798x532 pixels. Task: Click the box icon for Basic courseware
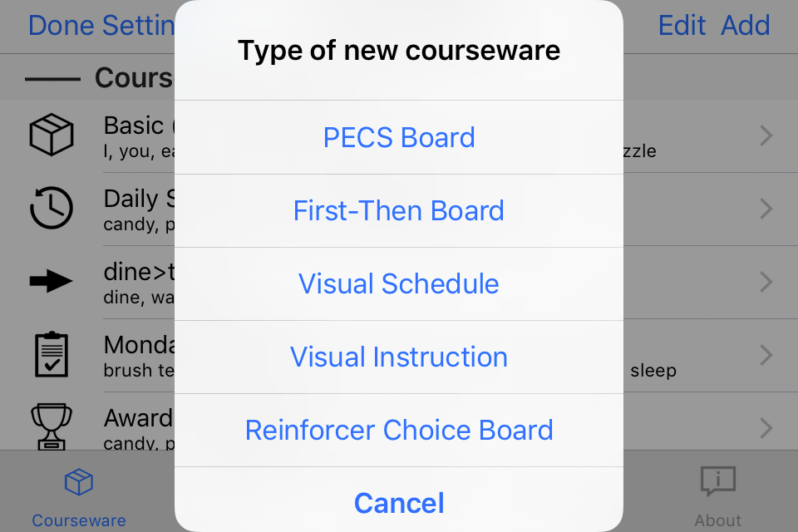tap(52, 135)
